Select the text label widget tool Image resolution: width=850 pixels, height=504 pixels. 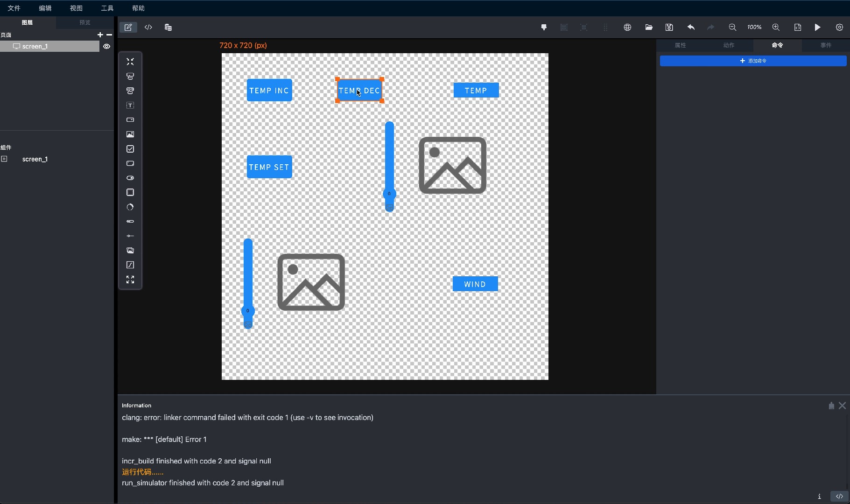click(x=130, y=105)
